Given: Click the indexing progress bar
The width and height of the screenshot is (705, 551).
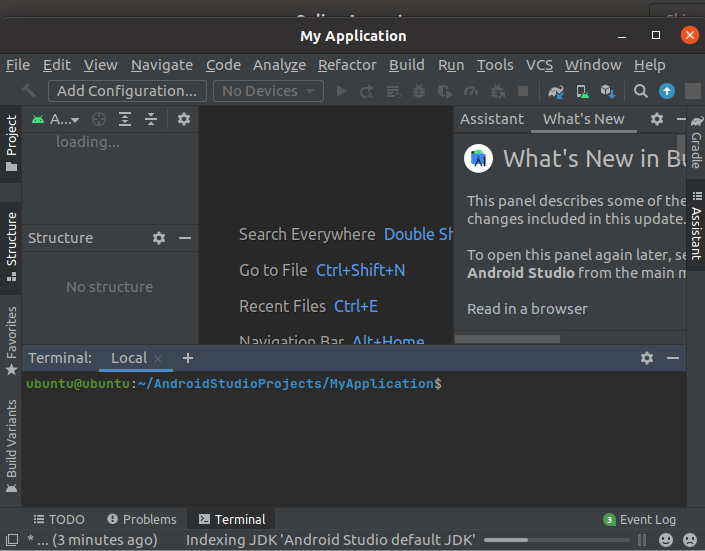Looking at the screenshot, I should tap(557, 540).
